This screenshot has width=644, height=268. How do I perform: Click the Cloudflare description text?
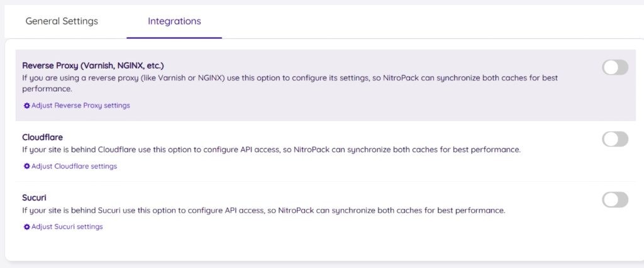click(270, 150)
